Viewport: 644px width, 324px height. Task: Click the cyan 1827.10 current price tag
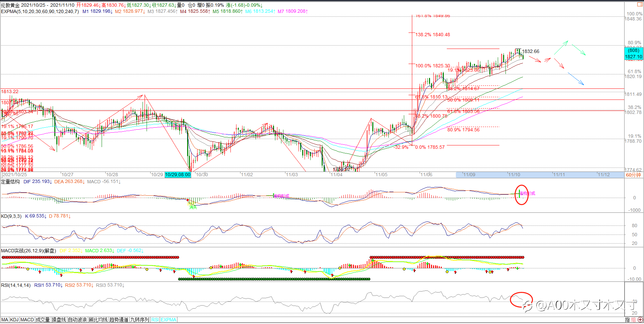click(633, 57)
